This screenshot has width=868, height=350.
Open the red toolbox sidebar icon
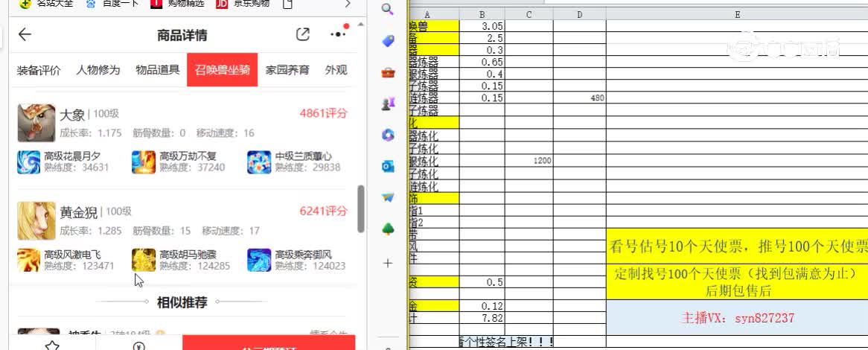click(388, 72)
